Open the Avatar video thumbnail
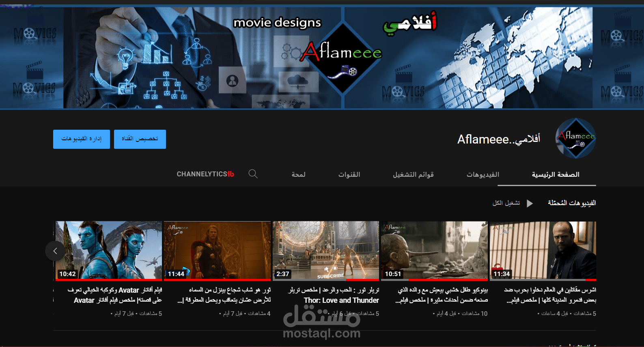The image size is (644, 347). pos(109,251)
